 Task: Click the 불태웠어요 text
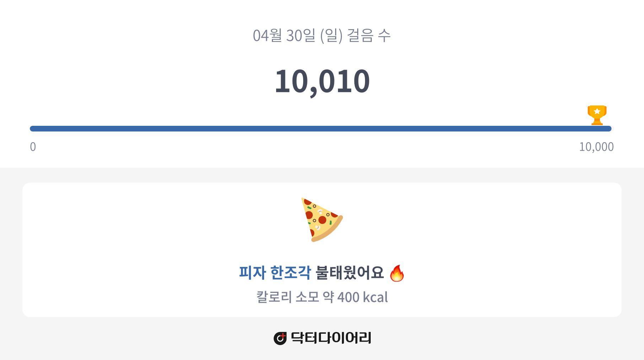(x=350, y=273)
